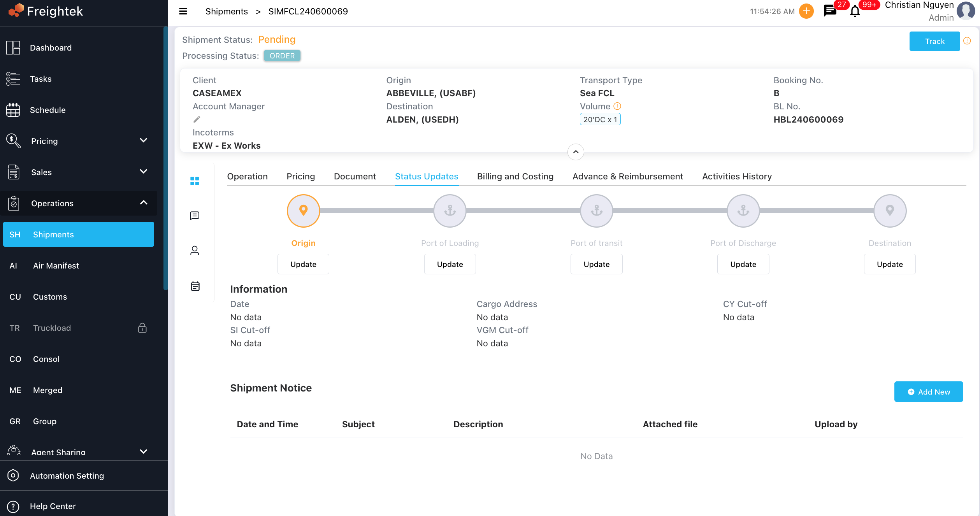Expand the Pricing sidebar menu
Viewport: 980px width, 516px height.
(x=143, y=140)
